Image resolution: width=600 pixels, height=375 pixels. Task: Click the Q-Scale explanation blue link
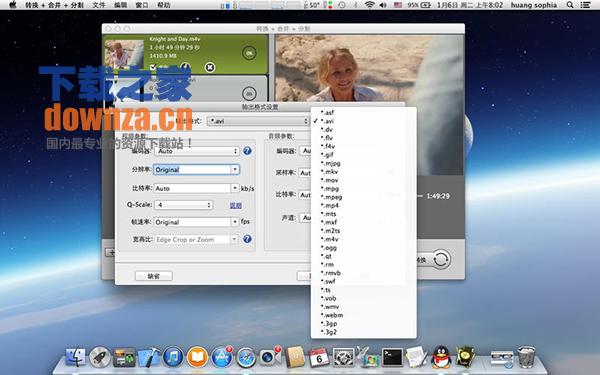(x=236, y=205)
